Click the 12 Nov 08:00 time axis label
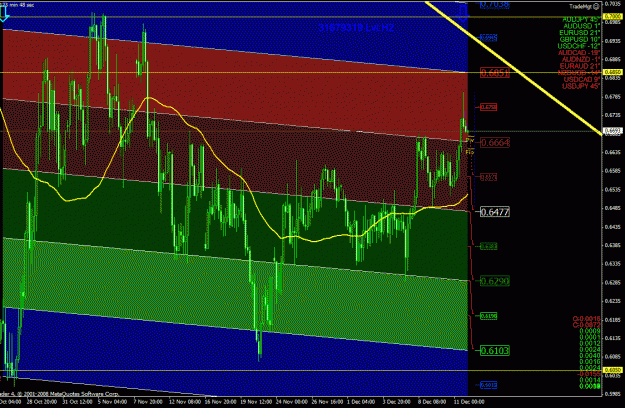Viewport: 625px width, 408px height. pyautogui.click(x=185, y=402)
